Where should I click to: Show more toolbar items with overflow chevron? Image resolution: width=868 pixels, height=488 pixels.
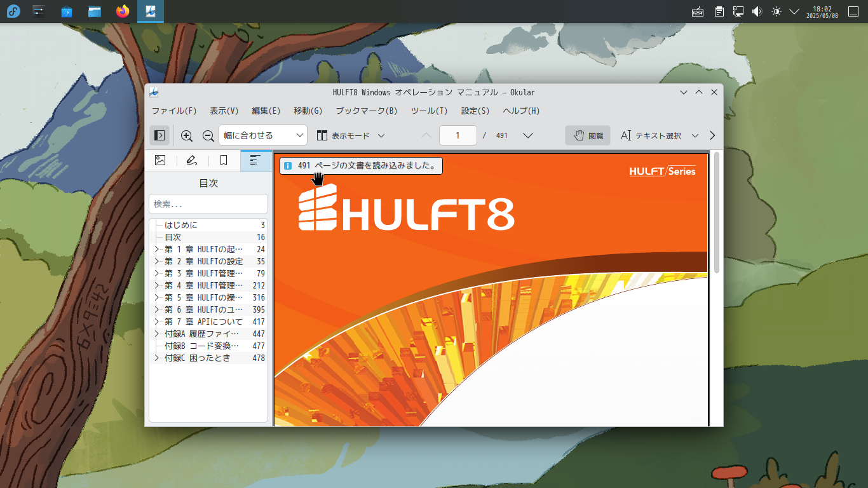click(x=712, y=135)
